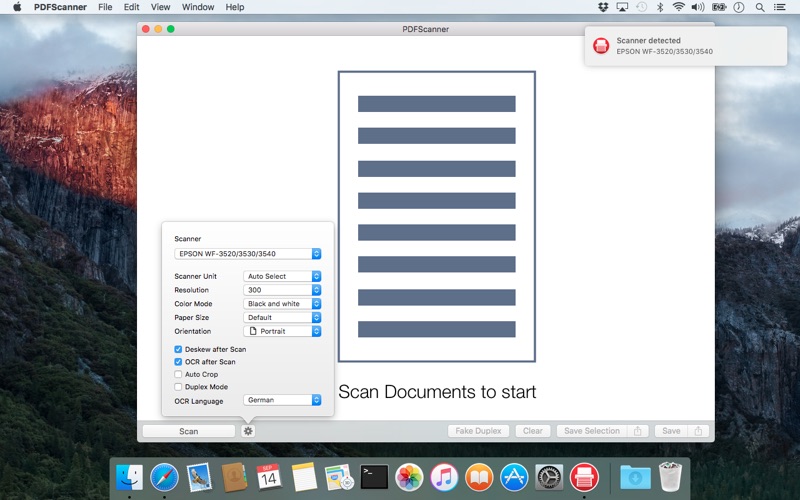Image resolution: width=800 pixels, height=500 pixels.
Task: Enable the Auto Crop checkbox
Action: pos(178,374)
